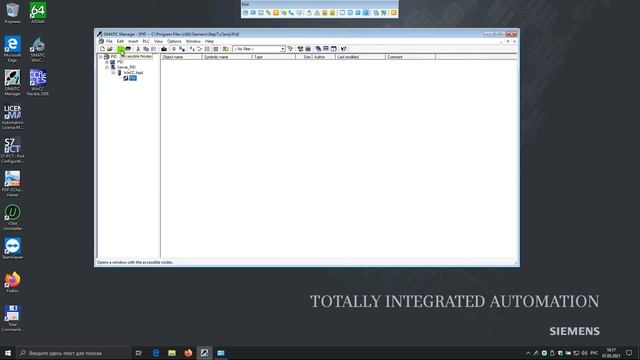Create a new project with toolbar New icon
The width and height of the screenshot is (640, 360).
[102, 49]
